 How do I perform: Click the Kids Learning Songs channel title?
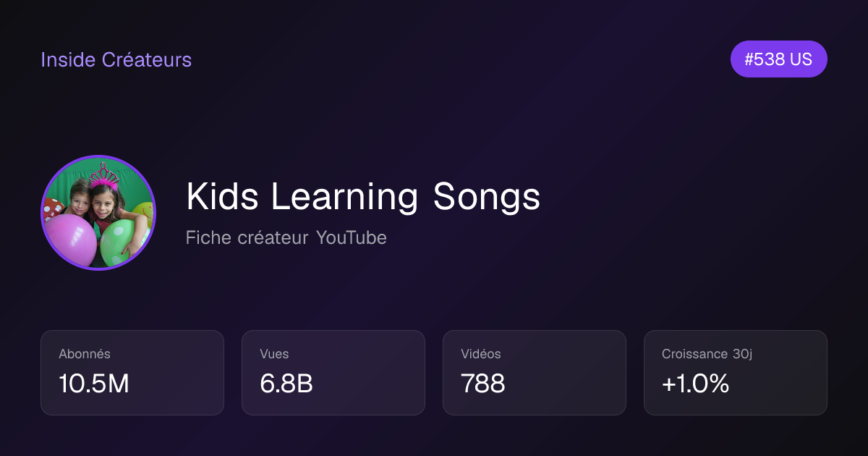(363, 197)
